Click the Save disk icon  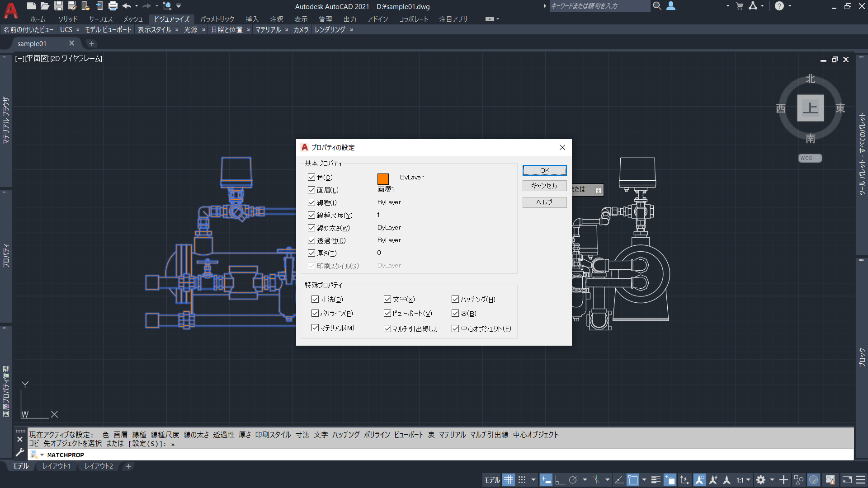(59, 6)
